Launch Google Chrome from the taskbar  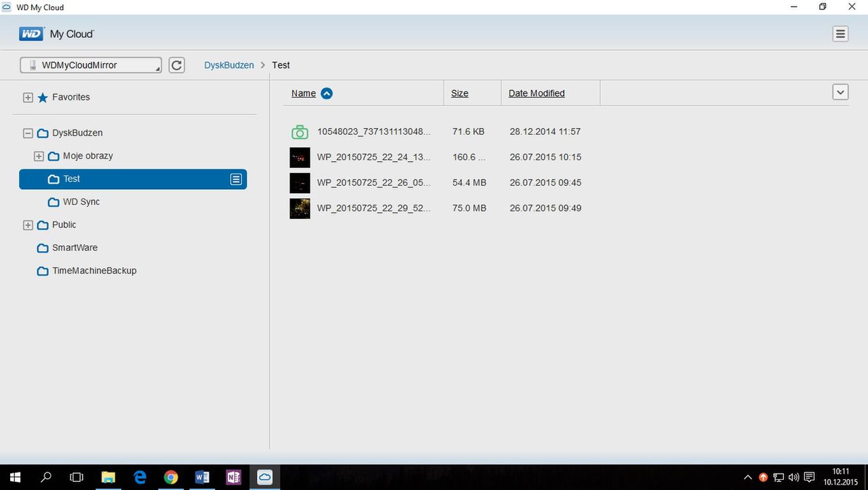point(171,477)
